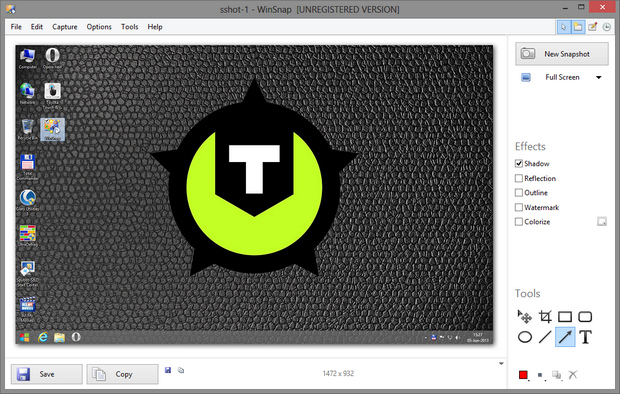Click the Copy button
Viewport: 620px width, 394px height.
pyautogui.click(x=123, y=374)
